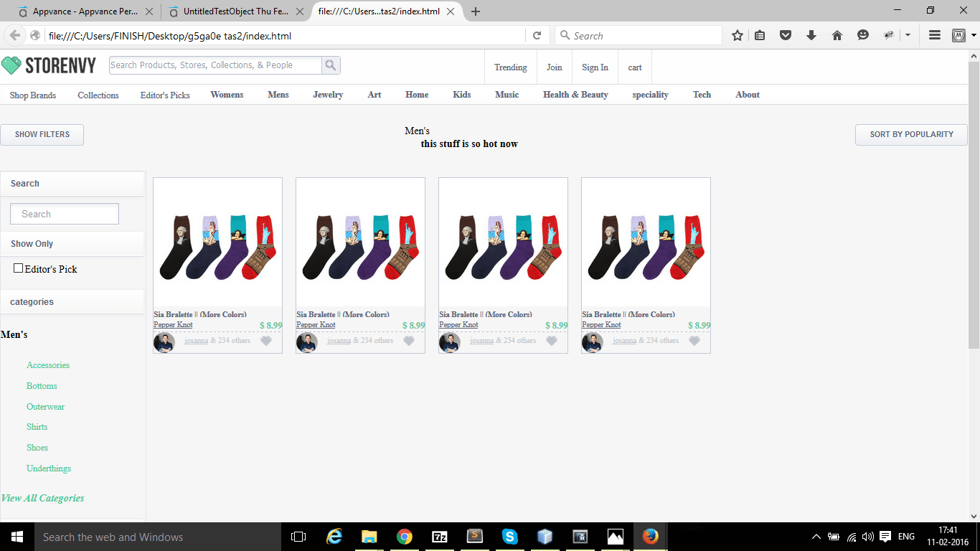The width and height of the screenshot is (980, 551).
Task: Open the Photos app from the taskbar
Action: (x=616, y=537)
